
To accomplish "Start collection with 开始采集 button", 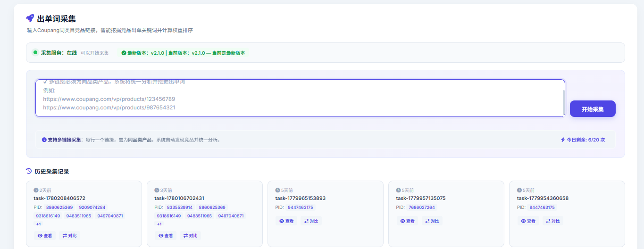I will click(x=593, y=109).
